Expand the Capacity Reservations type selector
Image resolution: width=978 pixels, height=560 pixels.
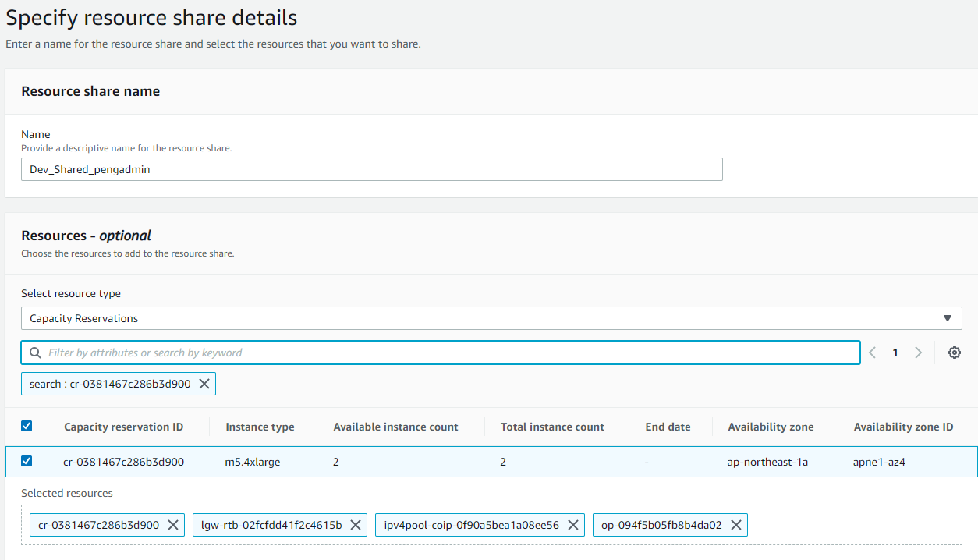pyautogui.click(x=948, y=317)
